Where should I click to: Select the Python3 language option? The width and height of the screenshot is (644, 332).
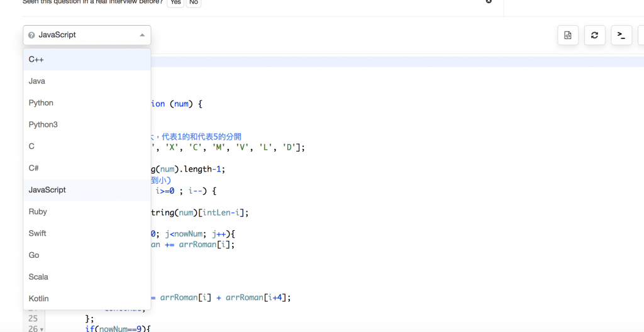coord(87,125)
